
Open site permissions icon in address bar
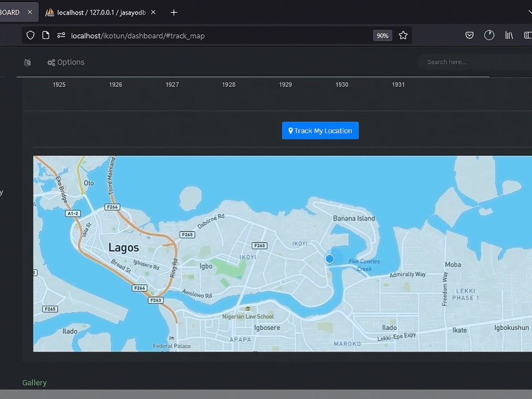tap(61, 35)
